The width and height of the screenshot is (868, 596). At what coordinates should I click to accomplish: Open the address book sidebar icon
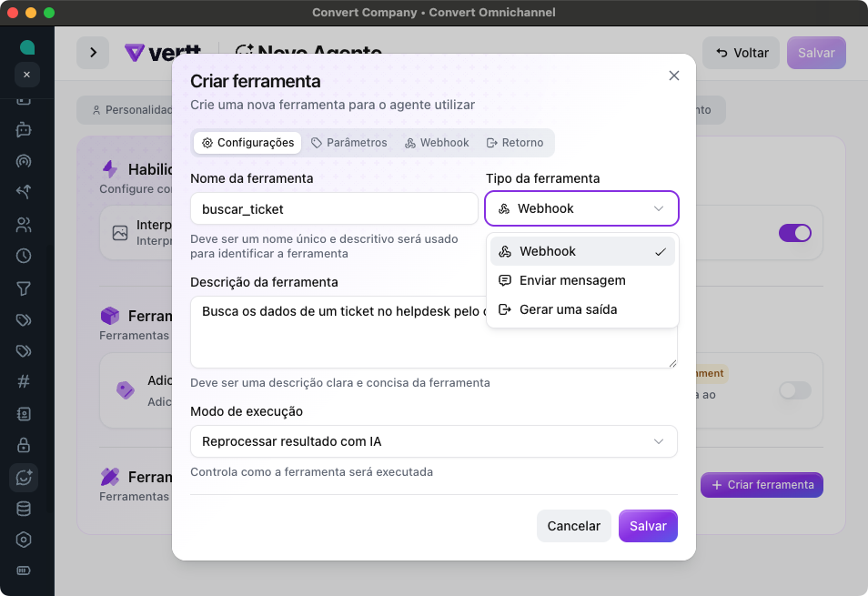point(24,414)
